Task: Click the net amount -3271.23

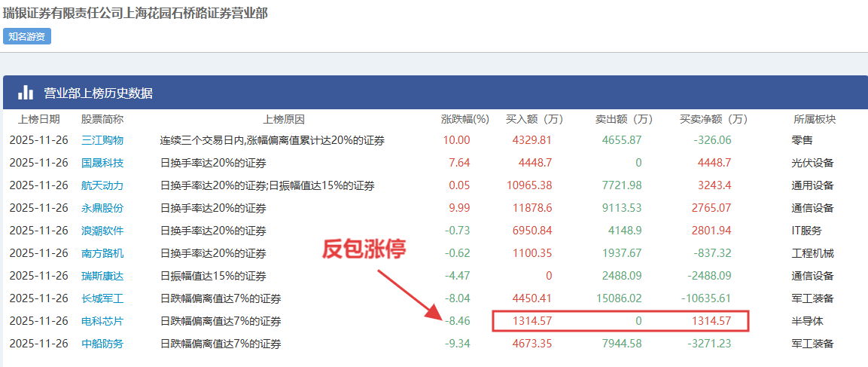Action: click(709, 344)
